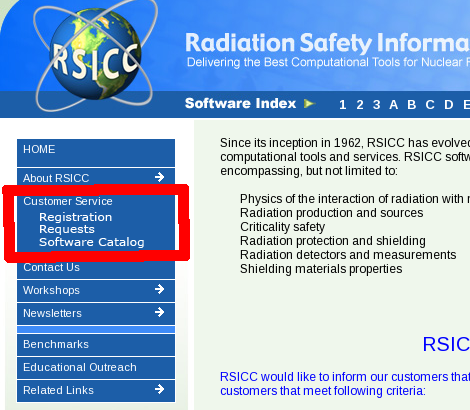Expand the Newsletters submenu arrow

160,312
